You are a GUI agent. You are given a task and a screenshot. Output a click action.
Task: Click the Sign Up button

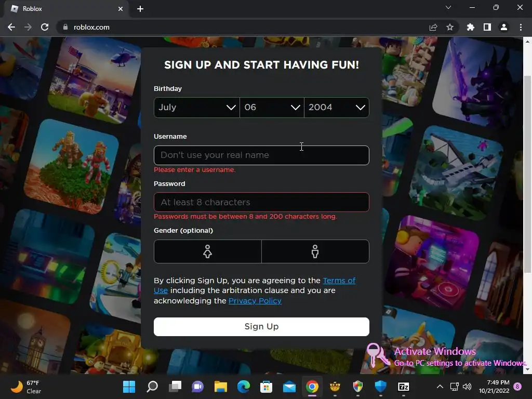click(x=261, y=326)
